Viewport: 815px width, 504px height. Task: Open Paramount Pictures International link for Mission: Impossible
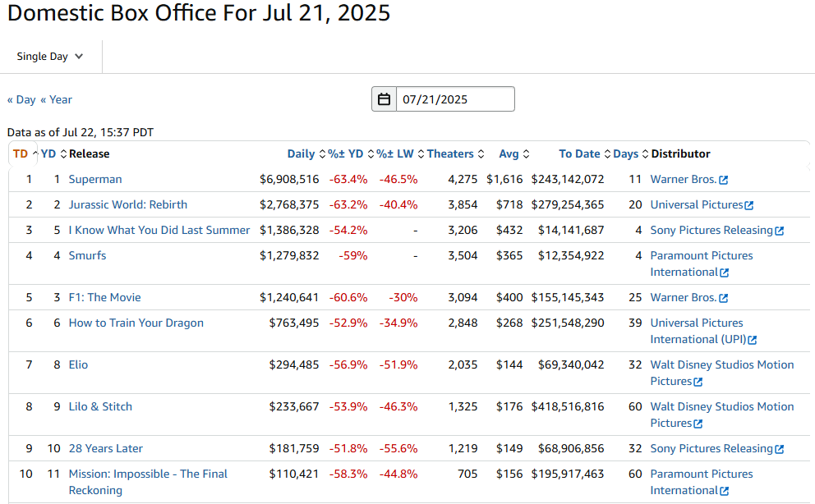(701, 482)
